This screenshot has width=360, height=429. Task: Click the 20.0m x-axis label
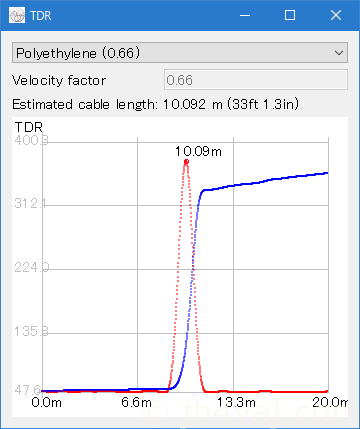tap(330, 402)
